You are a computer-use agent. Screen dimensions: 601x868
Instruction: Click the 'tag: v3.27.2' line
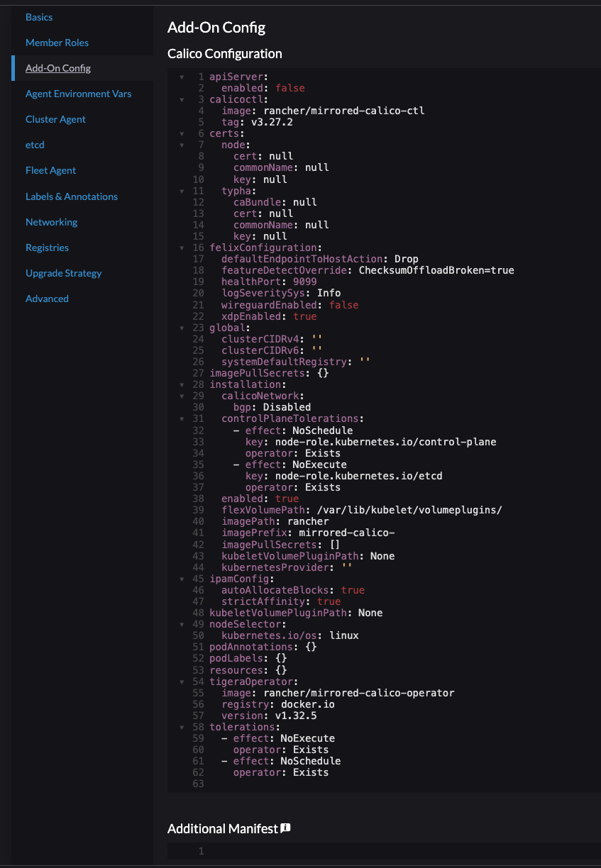click(x=257, y=122)
